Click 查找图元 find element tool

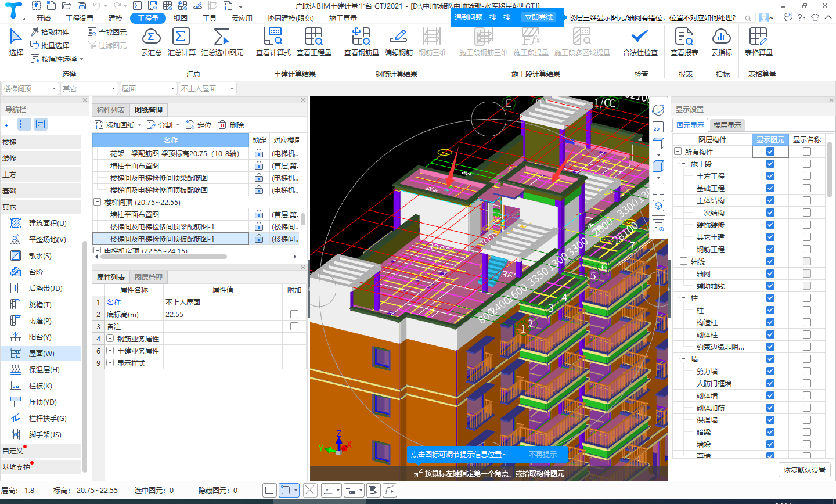(107, 32)
